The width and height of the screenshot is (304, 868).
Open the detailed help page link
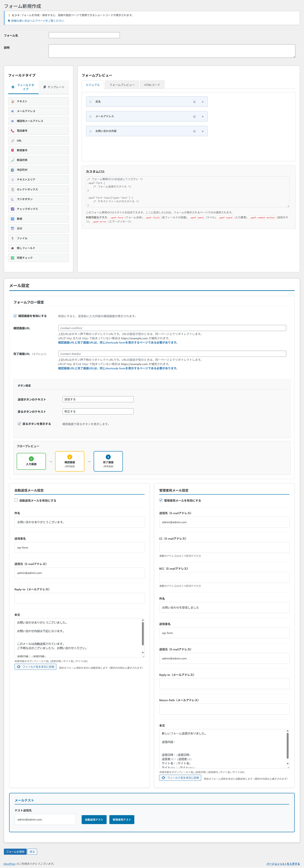point(37,21)
